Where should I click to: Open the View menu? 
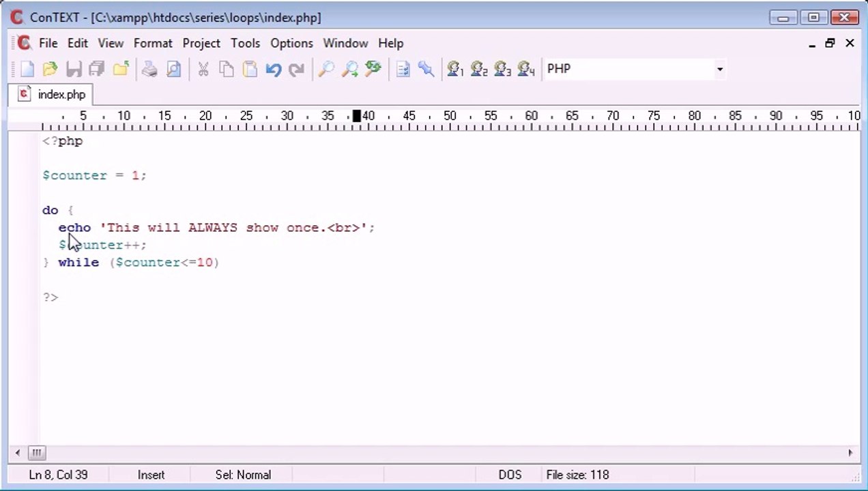[x=111, y=43]
